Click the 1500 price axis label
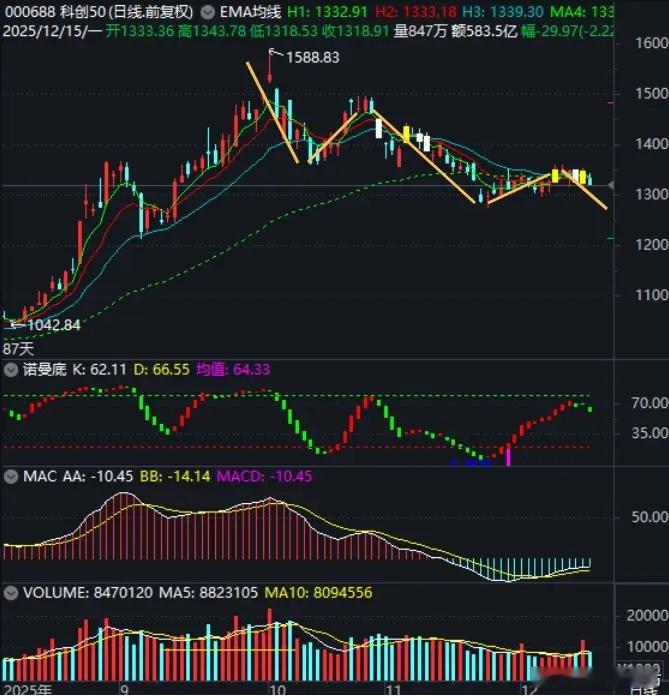The height and width of the screenshot is (696, 669). [x=652, y=94]
